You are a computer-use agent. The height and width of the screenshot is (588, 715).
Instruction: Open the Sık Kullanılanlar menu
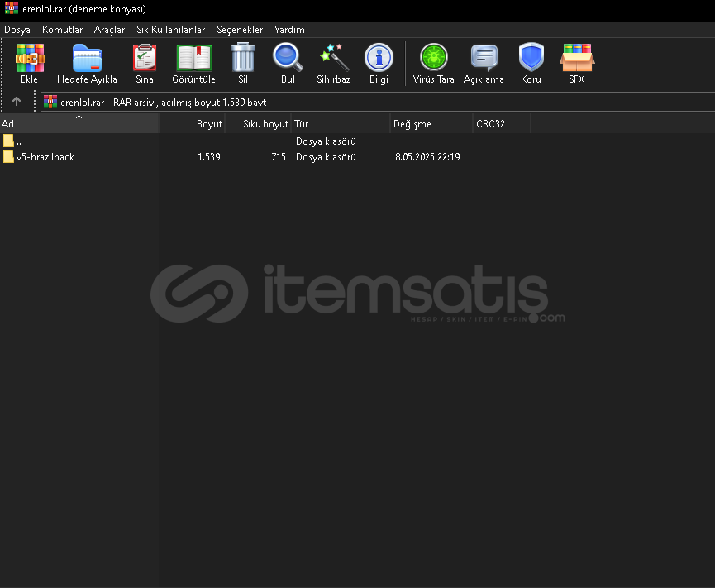(x=171, y=30)
